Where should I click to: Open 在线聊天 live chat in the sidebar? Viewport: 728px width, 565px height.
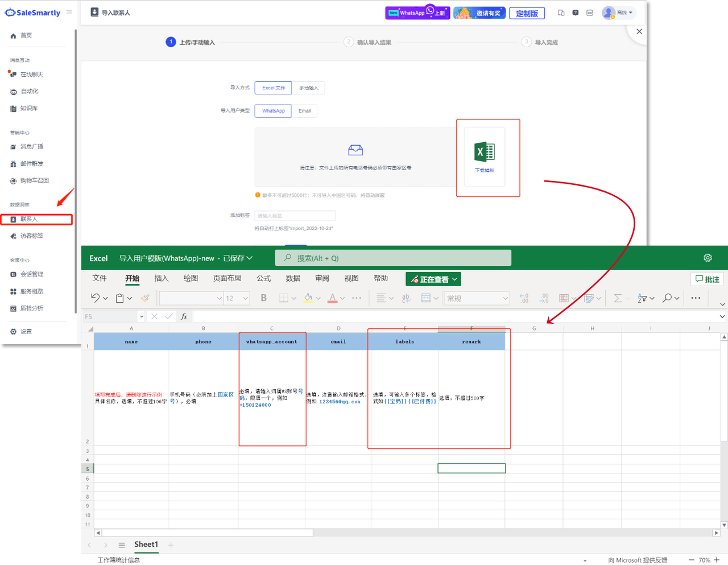pos(31,75)
